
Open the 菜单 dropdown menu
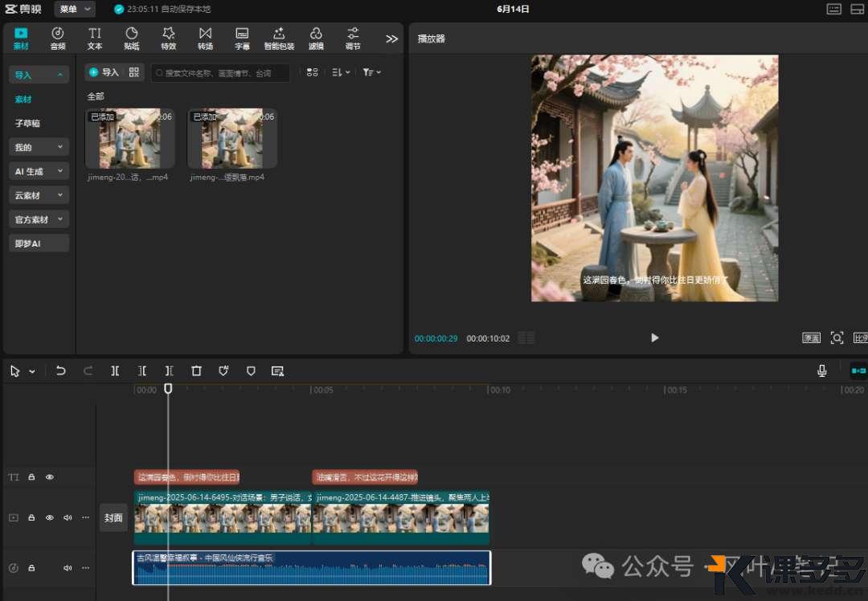point(75,9)
